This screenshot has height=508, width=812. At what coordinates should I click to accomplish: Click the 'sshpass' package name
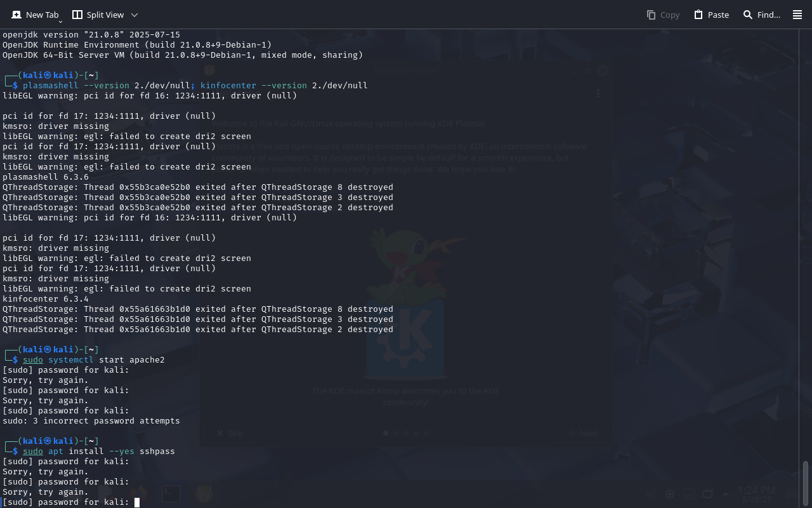(x=157, y=451)
